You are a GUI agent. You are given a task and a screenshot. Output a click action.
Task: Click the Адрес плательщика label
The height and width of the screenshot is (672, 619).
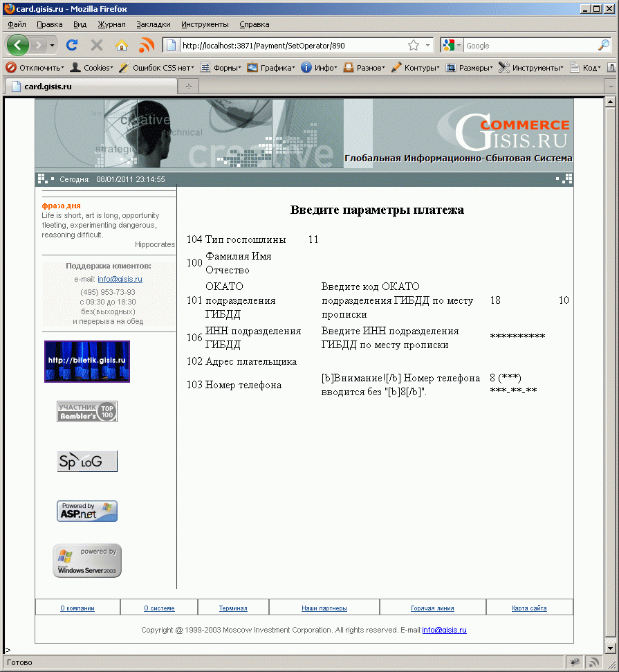pyautogui.click(x=251, y=361)
